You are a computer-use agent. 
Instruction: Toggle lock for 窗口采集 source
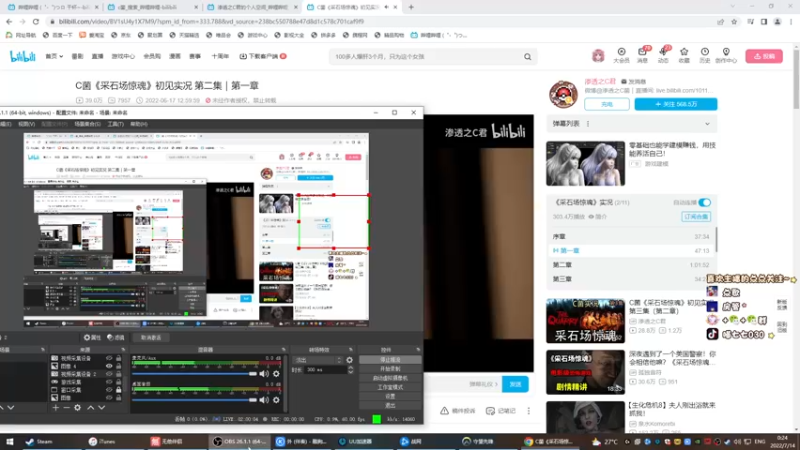(x=118, y=390)
